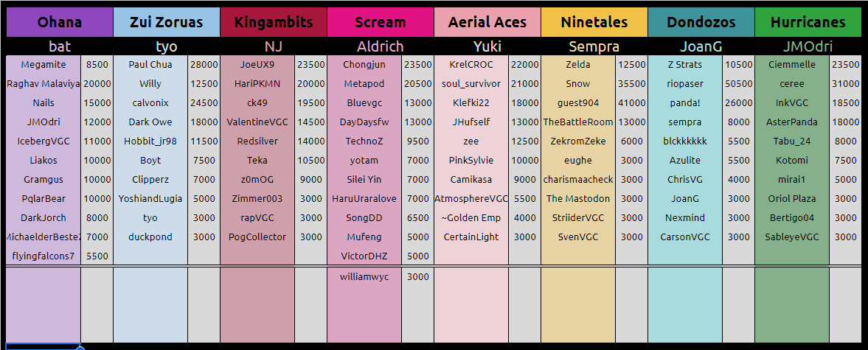Click the Scream team header cell
Viewport: 868px width, 350px height.
(381, 22)
